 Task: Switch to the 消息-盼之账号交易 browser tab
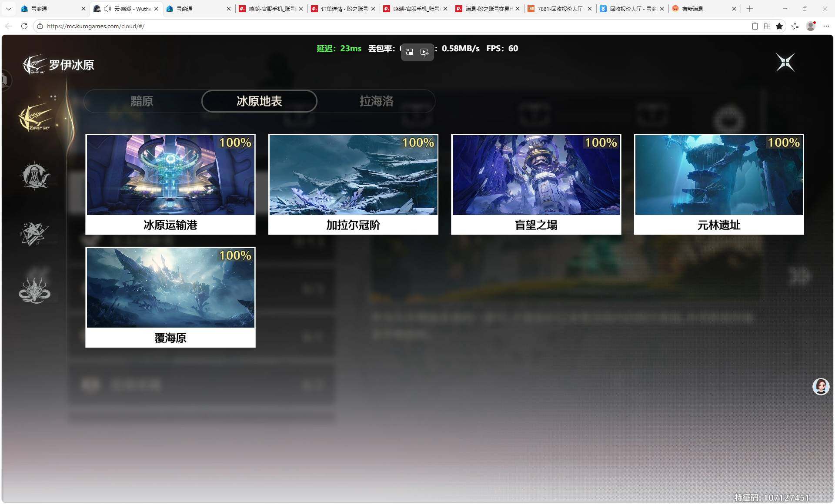coord(488,9)
